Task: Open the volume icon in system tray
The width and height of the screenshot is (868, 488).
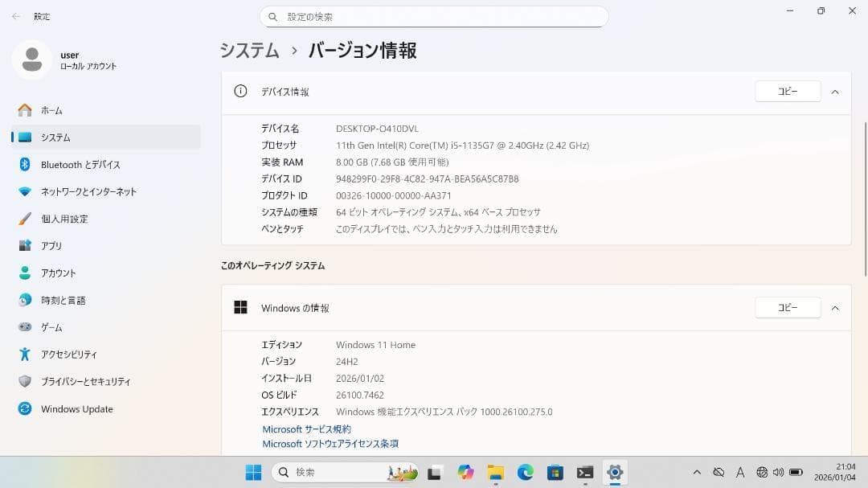Action: point(778,473)
